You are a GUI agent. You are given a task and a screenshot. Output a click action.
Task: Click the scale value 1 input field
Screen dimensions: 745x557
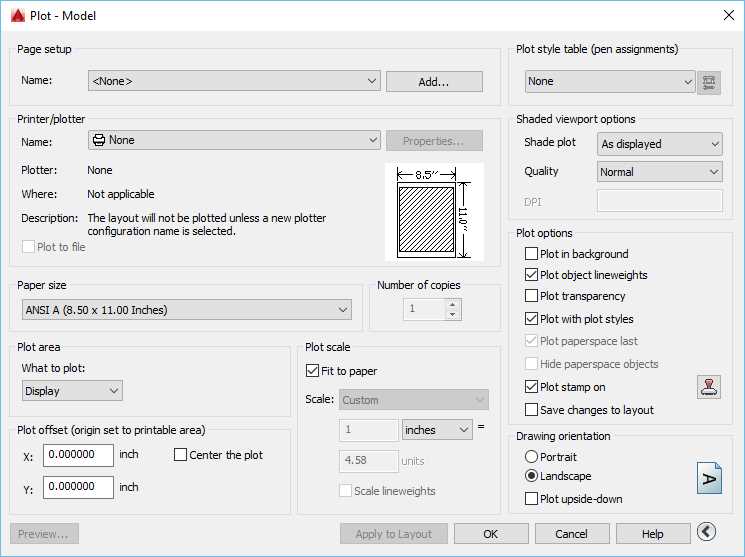click(x=369, y=430)
